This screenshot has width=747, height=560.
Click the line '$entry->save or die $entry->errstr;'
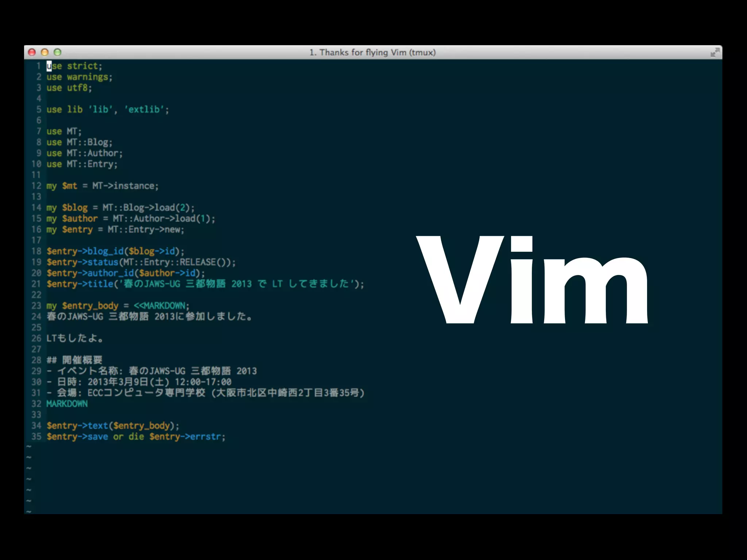click(x=136, y=437)
